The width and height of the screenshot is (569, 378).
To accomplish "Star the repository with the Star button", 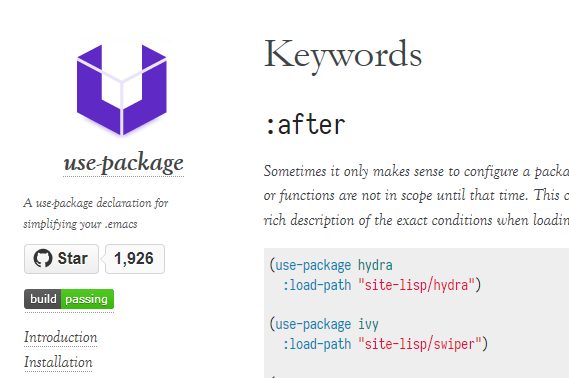I will tap(61, 259).
